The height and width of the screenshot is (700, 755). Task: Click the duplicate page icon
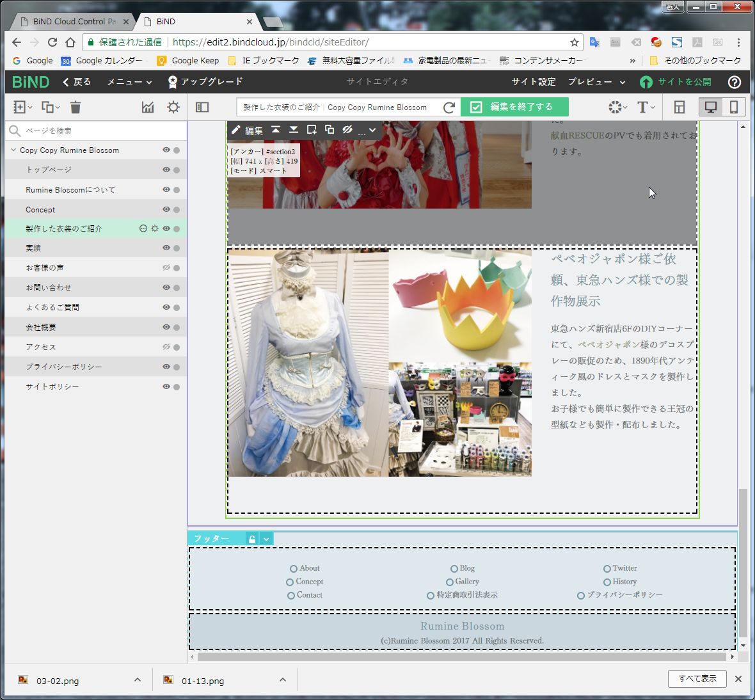tap(50, 107)
